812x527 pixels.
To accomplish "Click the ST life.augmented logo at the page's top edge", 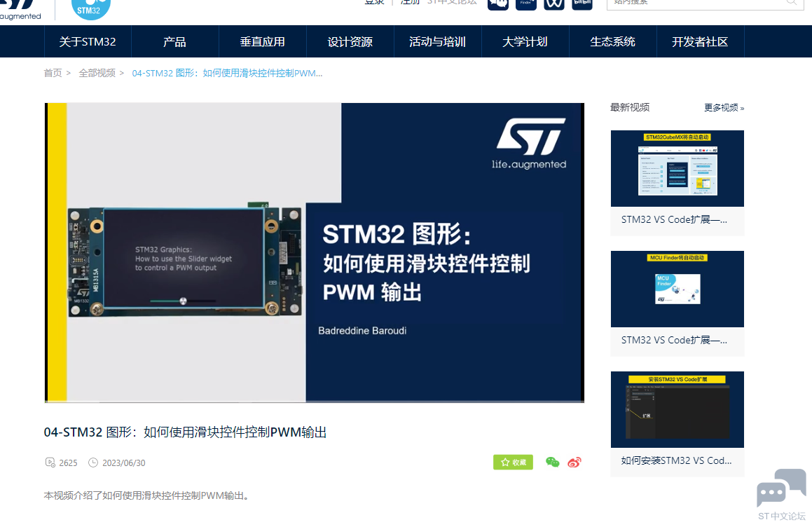I will (x=20, y=9).
